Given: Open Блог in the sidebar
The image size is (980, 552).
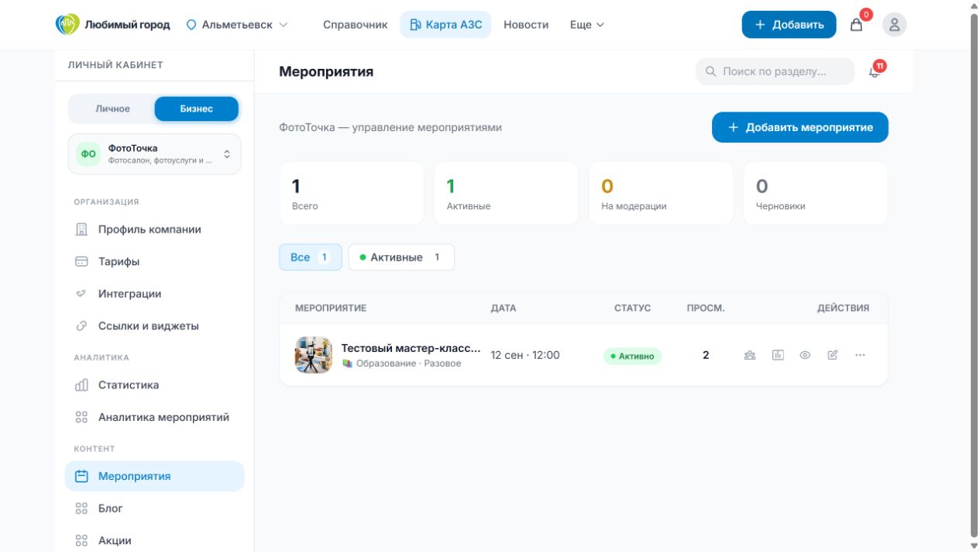Looking at the screenshot, I should point(155,509).
